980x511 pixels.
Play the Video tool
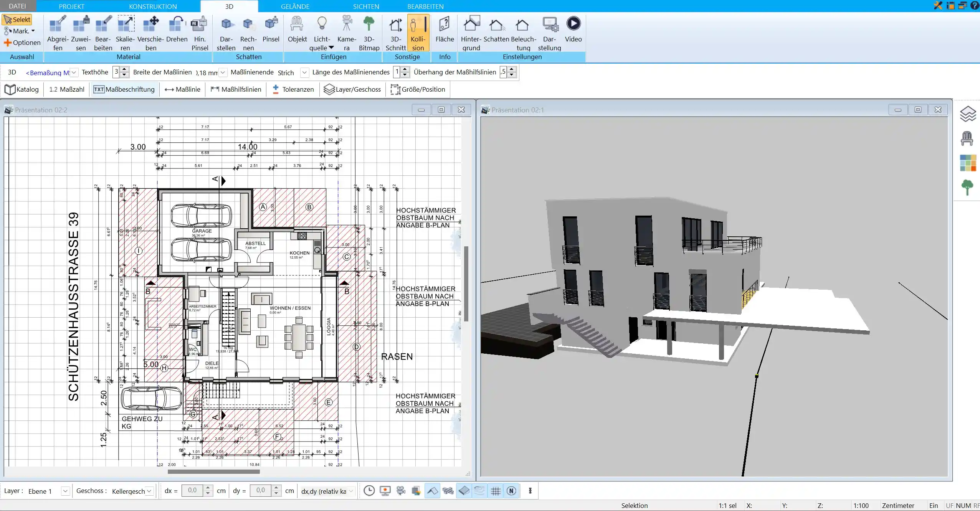point(573,30)
